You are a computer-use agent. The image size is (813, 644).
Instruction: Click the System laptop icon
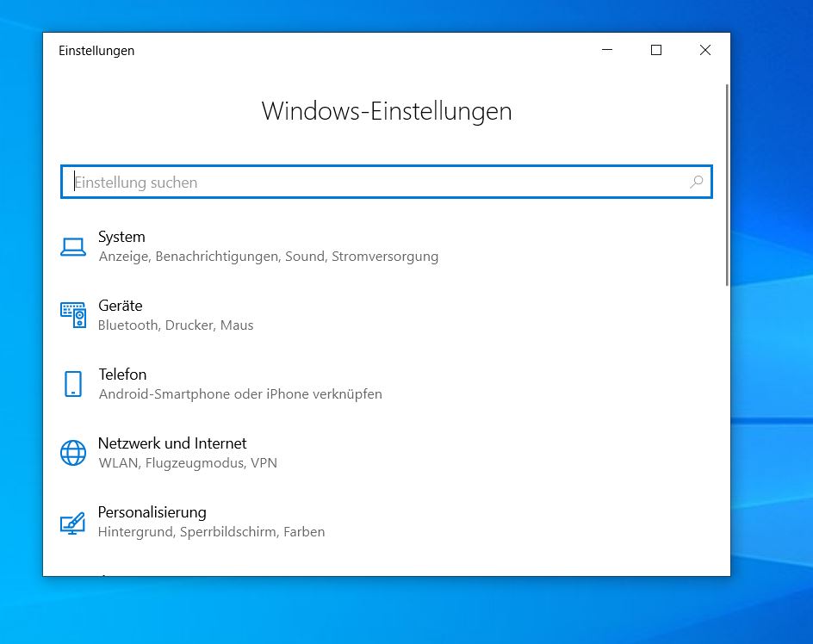coord(73,247)
